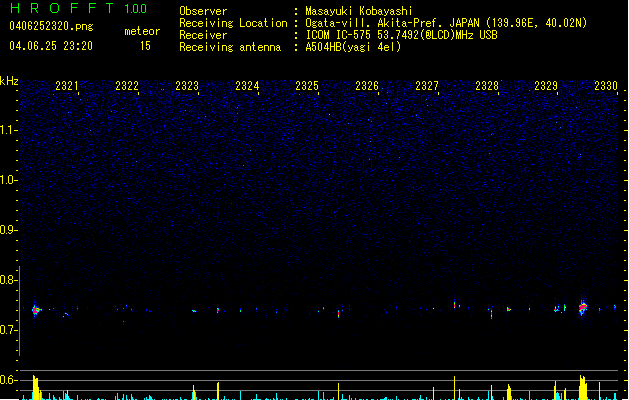Click the 2326 time marker
Viewport: 629px width, 400px height.
(367, 86)
